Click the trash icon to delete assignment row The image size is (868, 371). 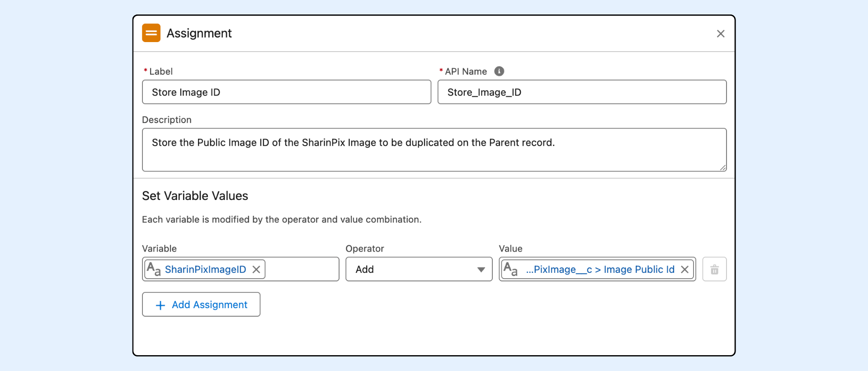pos(714,270)
